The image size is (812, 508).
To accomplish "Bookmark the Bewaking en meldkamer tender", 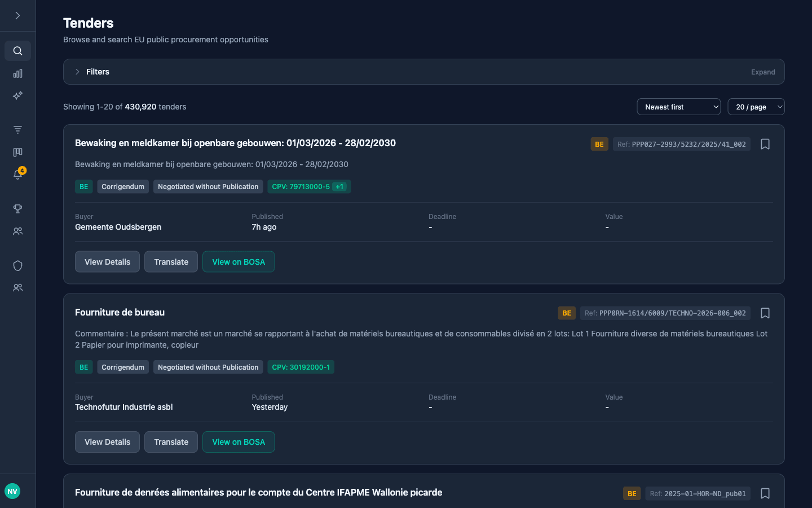I will click(765, 144).
